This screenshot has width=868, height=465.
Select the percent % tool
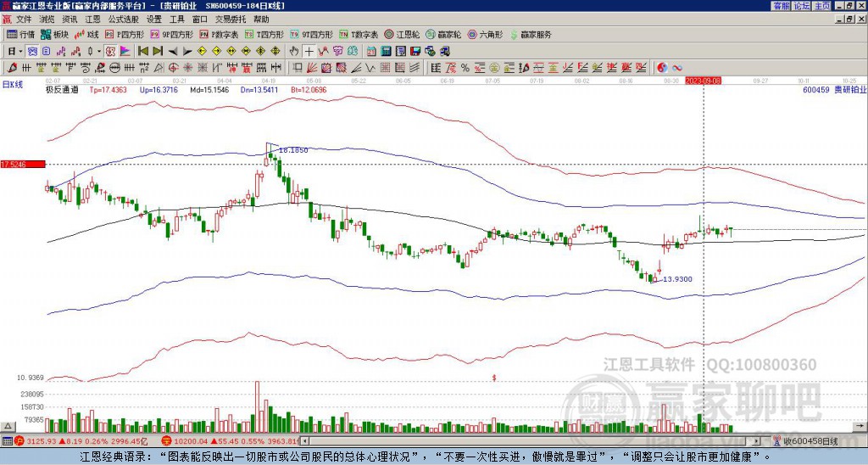(465, 68)
